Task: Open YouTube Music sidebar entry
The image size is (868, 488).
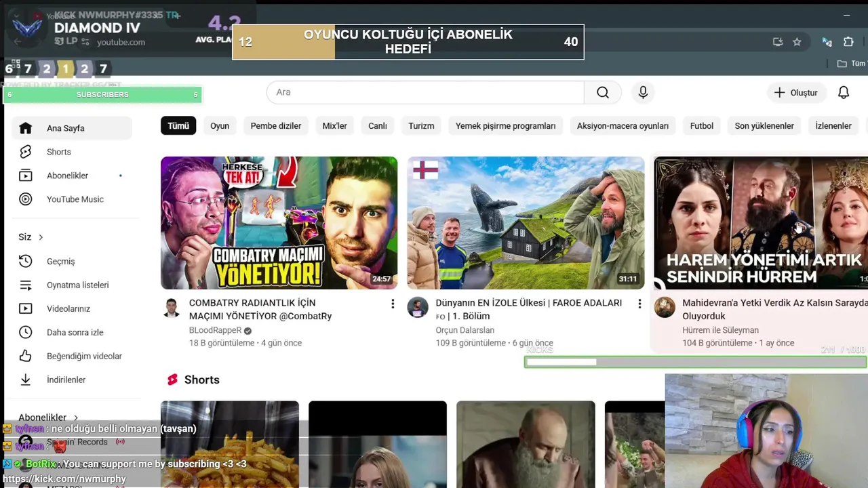Action: pos(71,199)
